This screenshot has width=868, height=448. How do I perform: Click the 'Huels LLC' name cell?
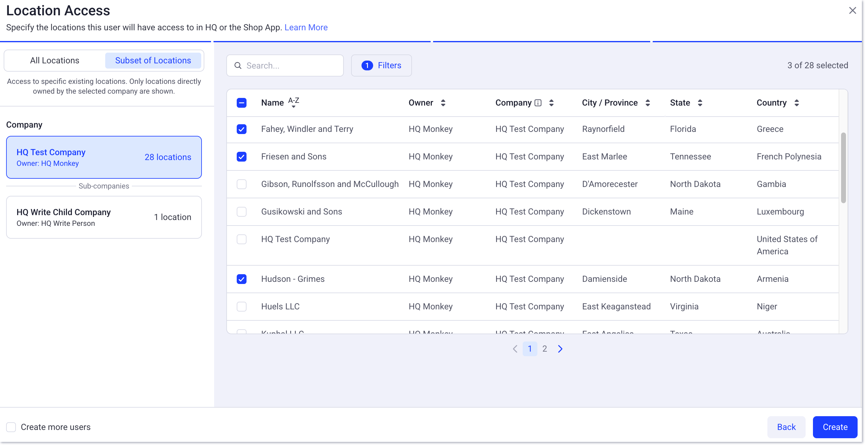click(x=280, y=307)
